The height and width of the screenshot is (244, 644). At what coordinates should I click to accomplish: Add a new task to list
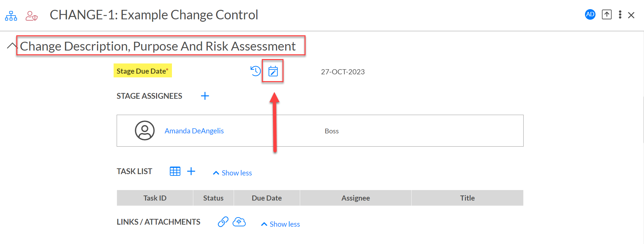[191, 171]
